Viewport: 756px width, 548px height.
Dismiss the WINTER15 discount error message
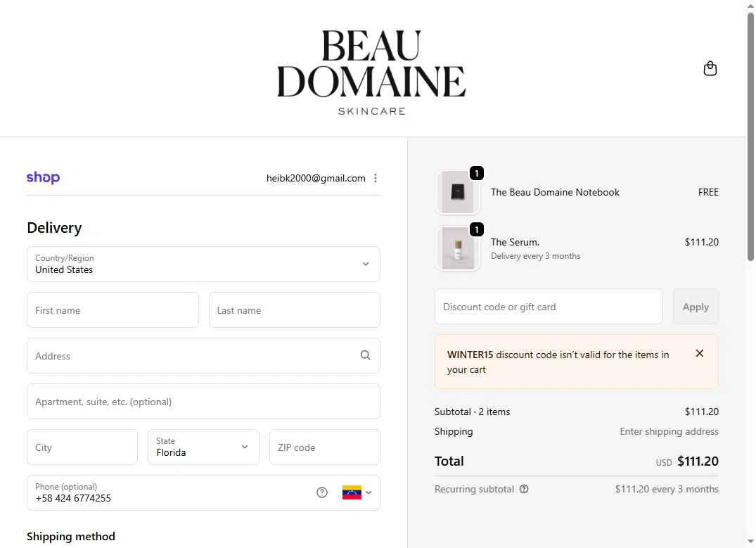click(x=700, y=354)
